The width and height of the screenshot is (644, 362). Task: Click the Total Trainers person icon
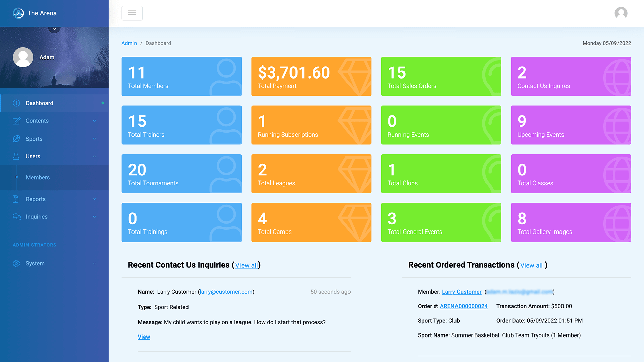[x=226, y=125]
